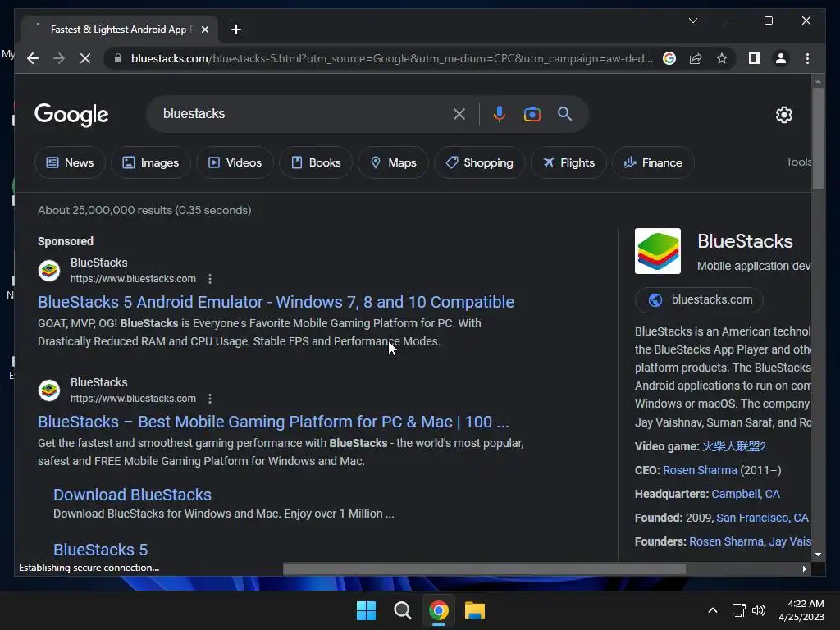Screen dimensions: 840x630
Task: Click the horizontal scrollbar thumb
Action: 484,568
